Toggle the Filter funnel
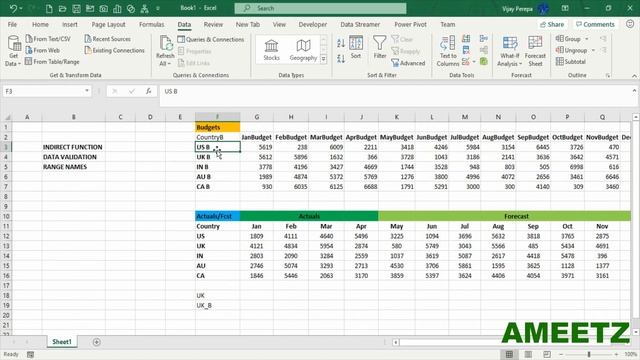The height and width of the screenshot is (360, 640). tap(380, 47)
